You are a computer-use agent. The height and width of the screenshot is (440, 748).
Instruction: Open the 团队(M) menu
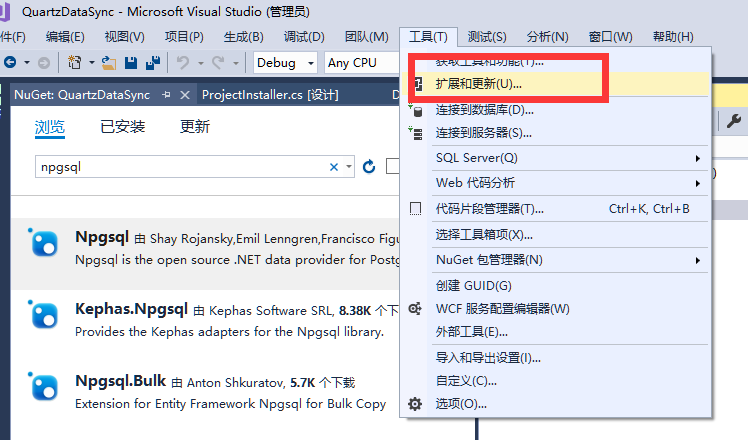coord(366,37)
